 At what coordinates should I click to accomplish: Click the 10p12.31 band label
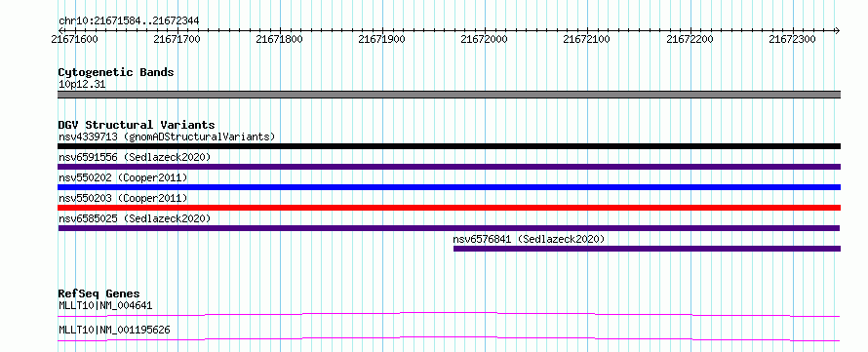coord(82,85)
